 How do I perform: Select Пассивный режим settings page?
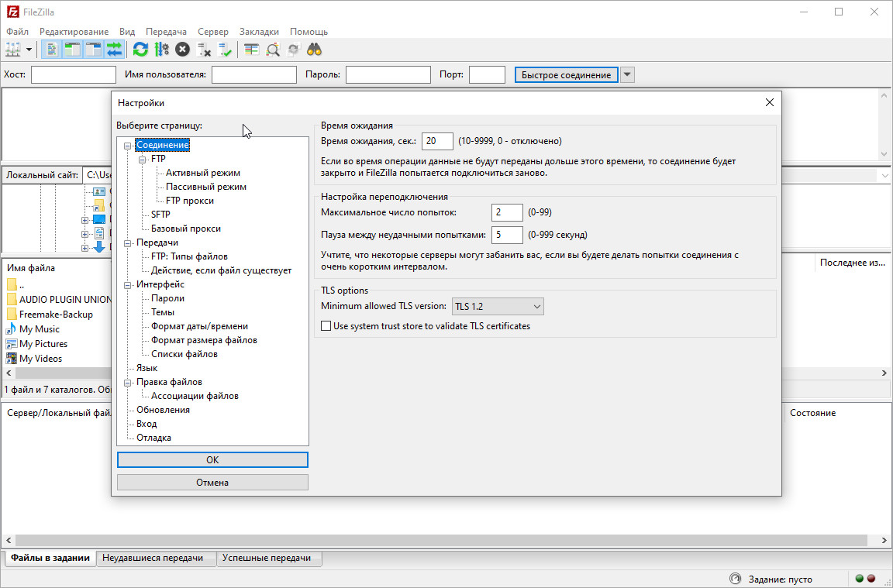pyautogui.click(x=205, y=187)
